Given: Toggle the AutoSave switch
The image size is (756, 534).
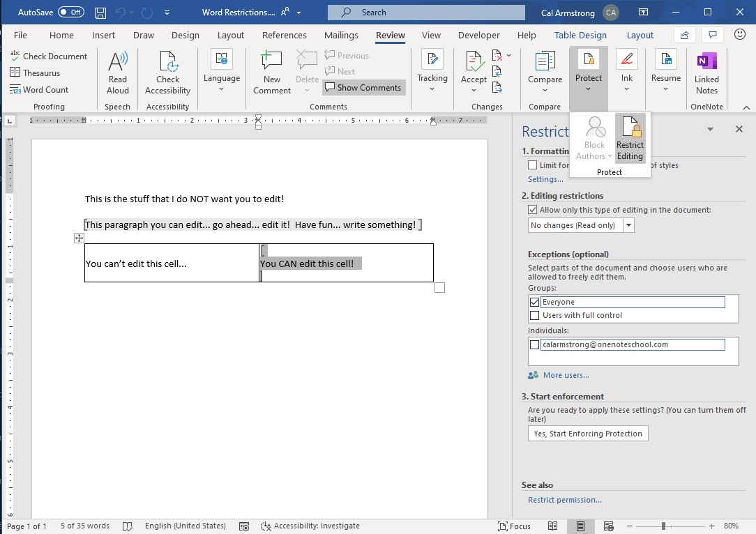Looking at the screenshot, I should [x=71, y=13].
